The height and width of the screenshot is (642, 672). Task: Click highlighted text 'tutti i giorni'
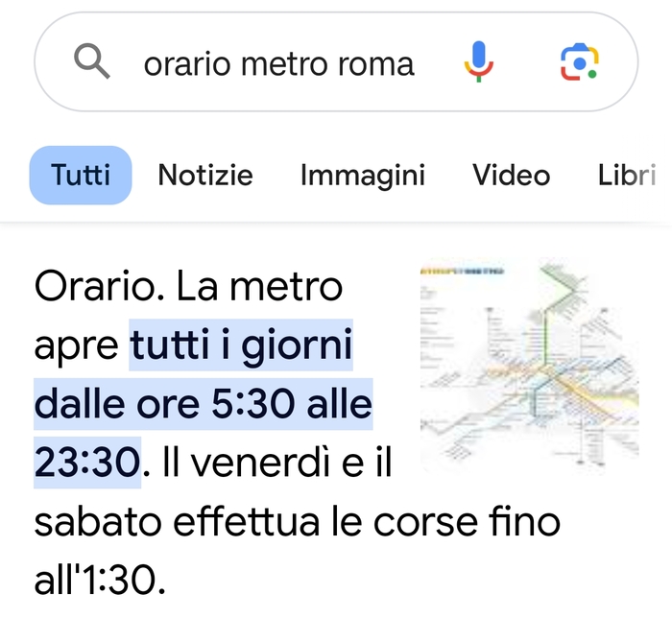(242, 346)
